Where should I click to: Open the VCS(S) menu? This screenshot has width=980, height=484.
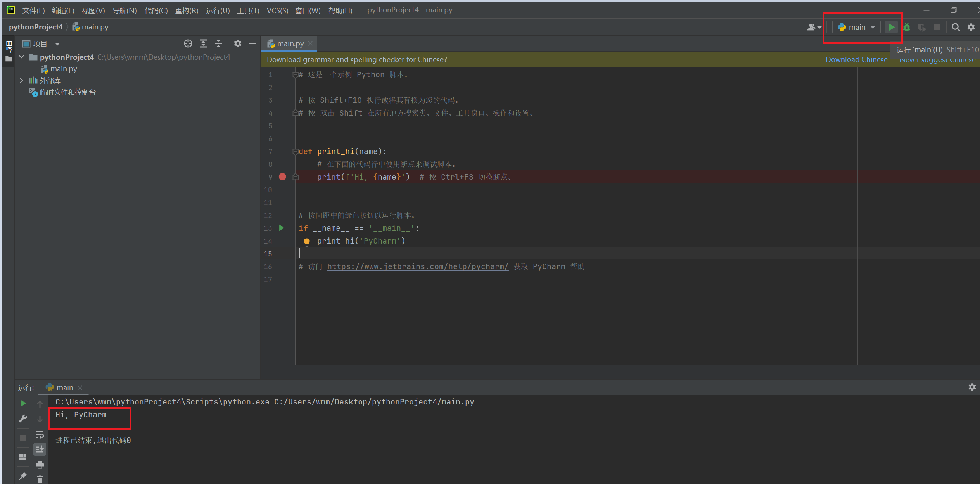(277, 10)
